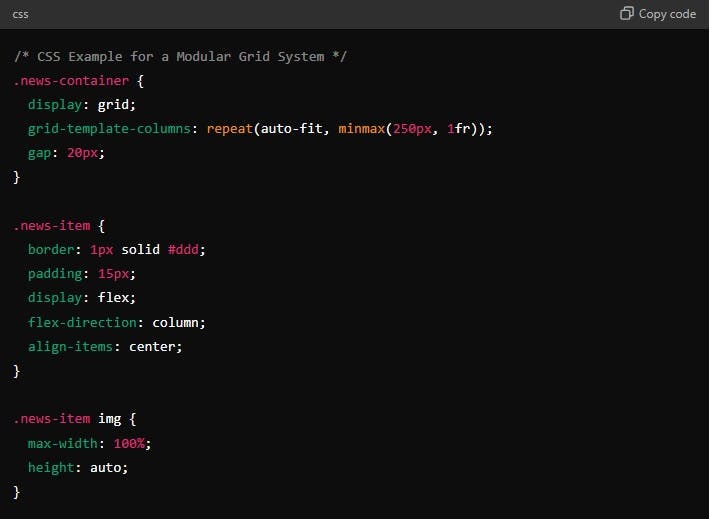Viewport: 712px width, 519px height.
Task: Click the '#ddd' color value
Action: pyautogui.click(x=183, y=249)
